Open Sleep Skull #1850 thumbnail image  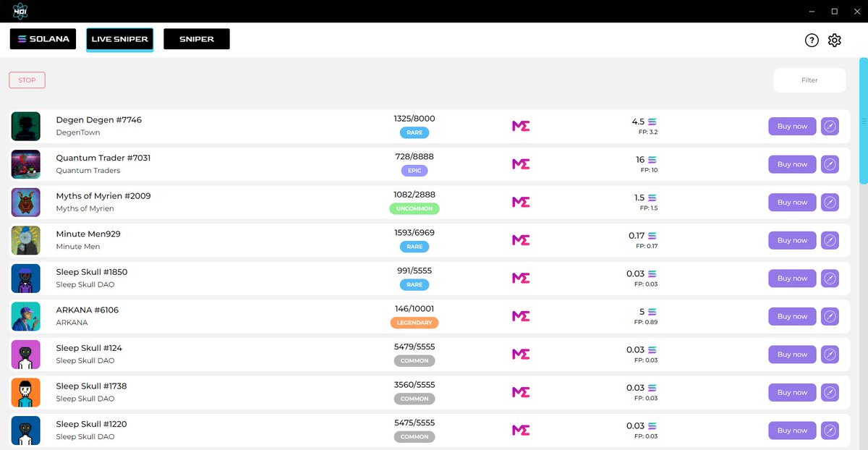click(26, 279)
